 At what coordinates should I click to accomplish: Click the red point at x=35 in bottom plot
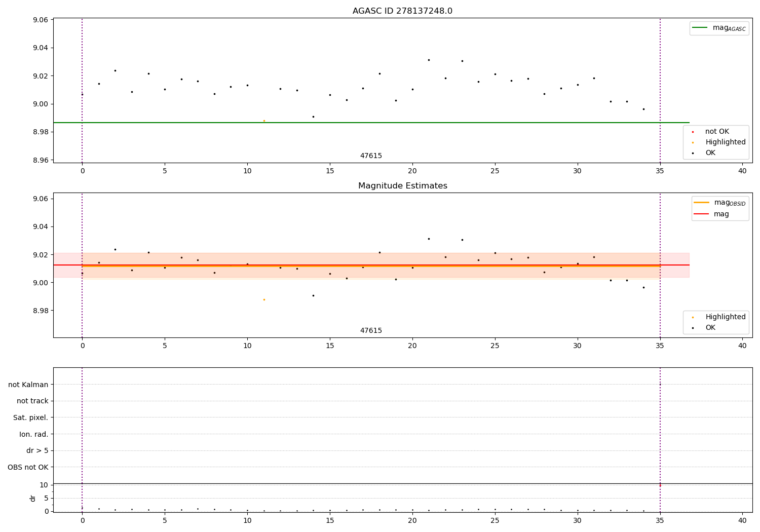click(x=660, y=486)
